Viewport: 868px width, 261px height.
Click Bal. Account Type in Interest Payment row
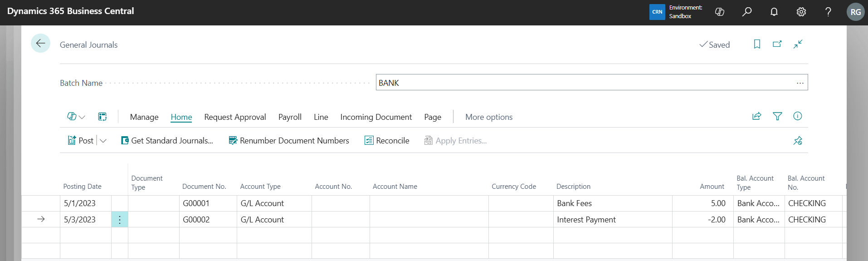pos(759,220)
